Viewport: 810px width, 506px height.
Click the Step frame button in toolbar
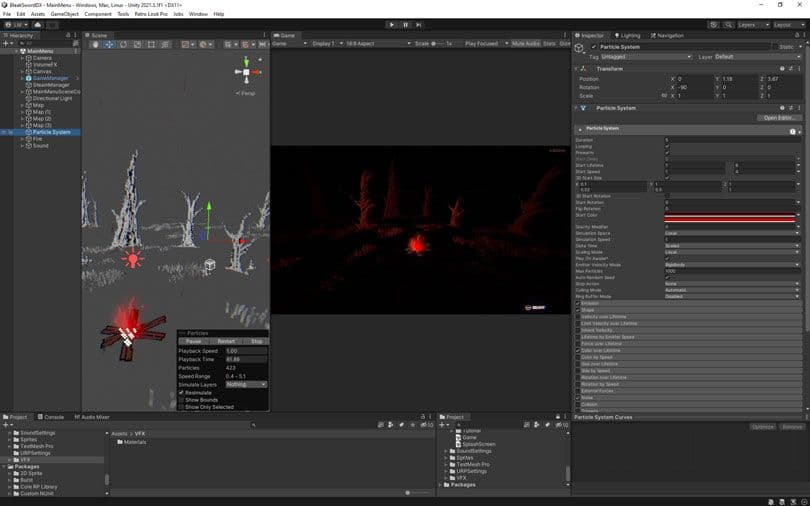[419, 24]
